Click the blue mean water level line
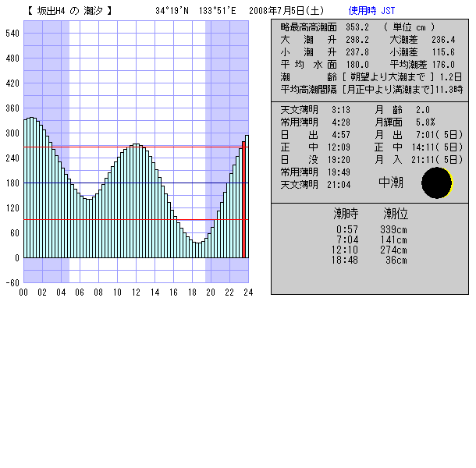Screen dimensions: 476x468 click(x=136, y=183)
